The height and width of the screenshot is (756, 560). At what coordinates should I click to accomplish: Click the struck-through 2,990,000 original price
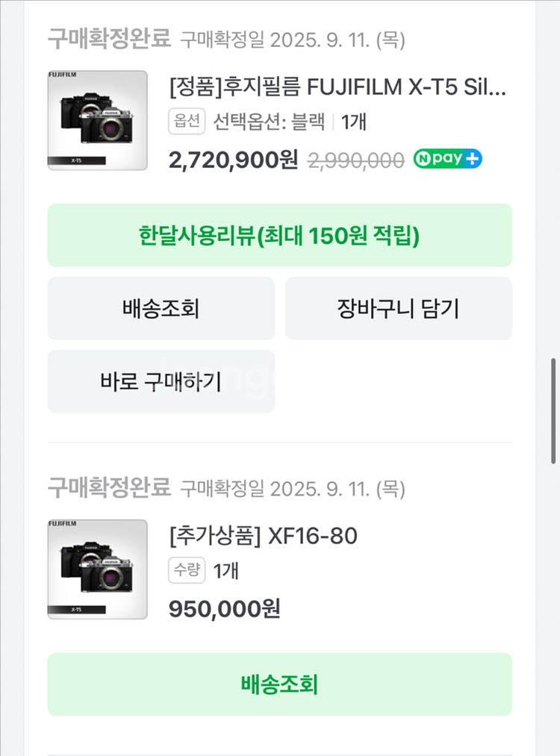(x=356, y=160)
